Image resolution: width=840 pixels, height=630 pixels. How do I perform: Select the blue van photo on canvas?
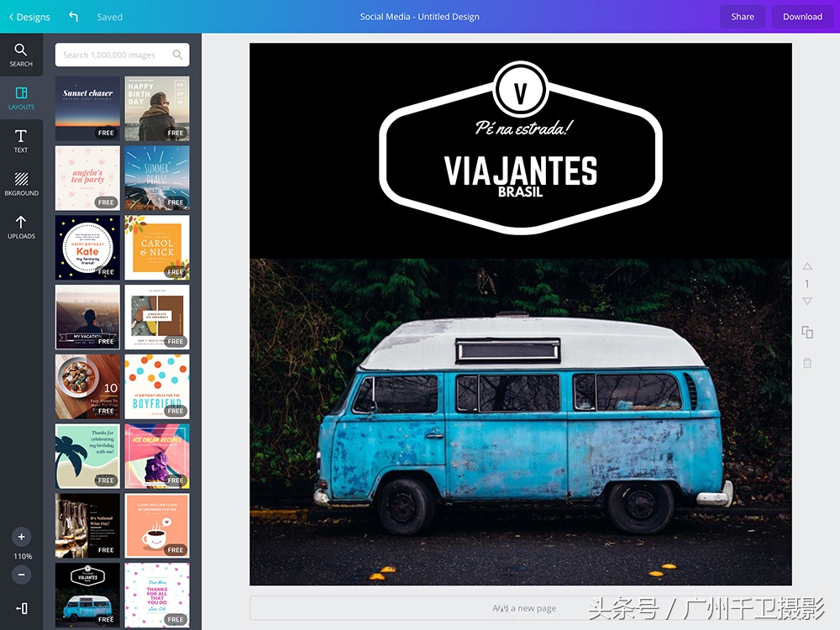521,423
